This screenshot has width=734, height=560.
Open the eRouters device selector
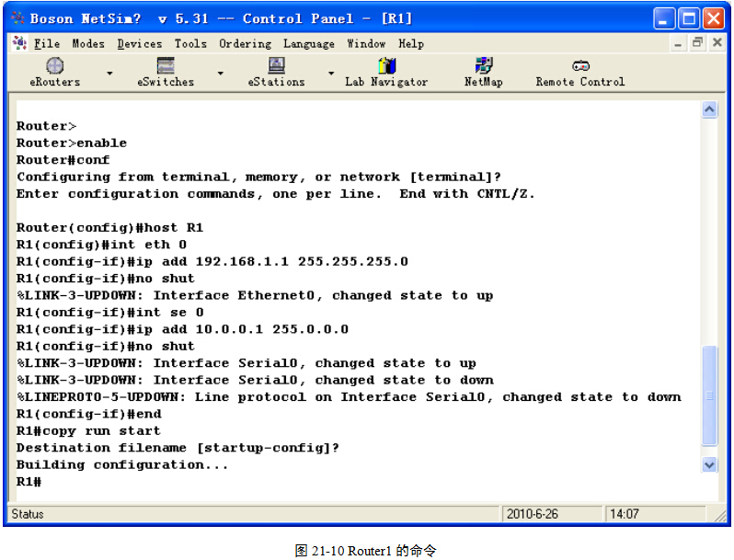tap(55, 73)
